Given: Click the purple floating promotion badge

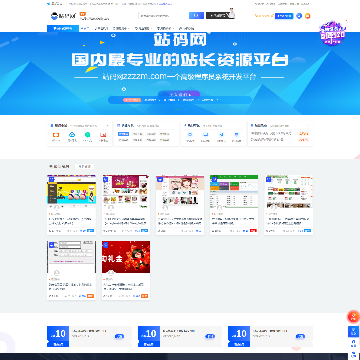Looking at the screenshot, I should coord(332,34).
